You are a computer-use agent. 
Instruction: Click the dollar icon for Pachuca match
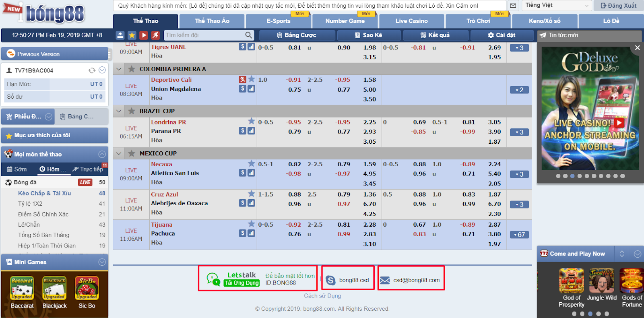tap(242, 233)
